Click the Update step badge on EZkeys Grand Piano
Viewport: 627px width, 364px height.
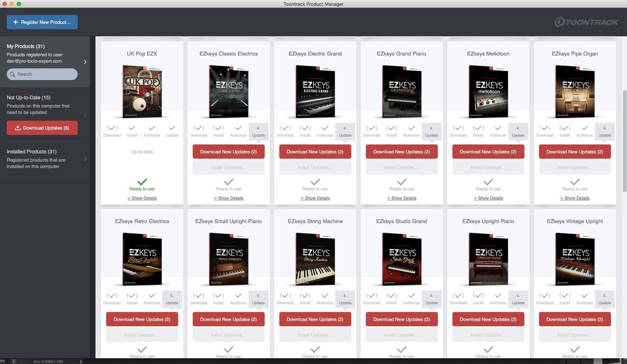[x=431, y=131]
